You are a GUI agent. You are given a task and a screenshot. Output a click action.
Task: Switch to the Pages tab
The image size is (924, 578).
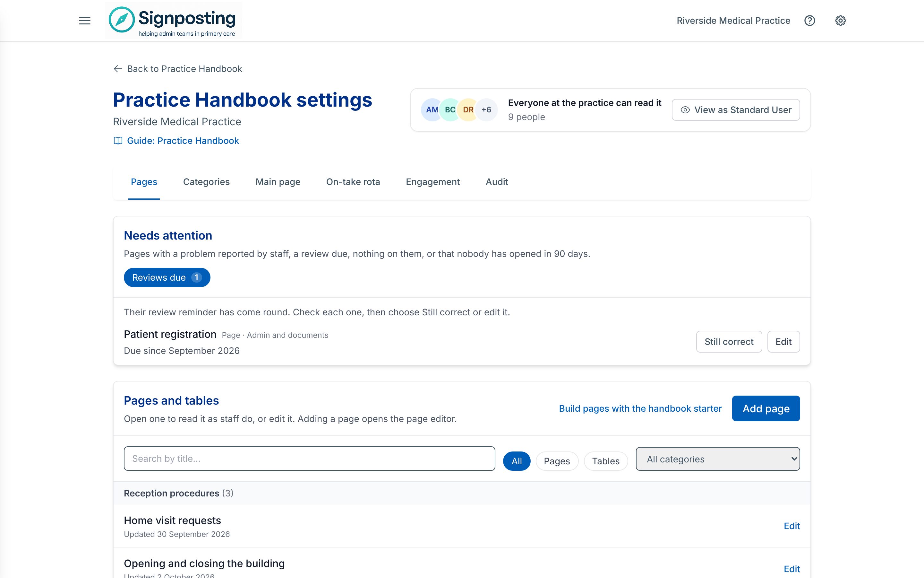(144, 182)
